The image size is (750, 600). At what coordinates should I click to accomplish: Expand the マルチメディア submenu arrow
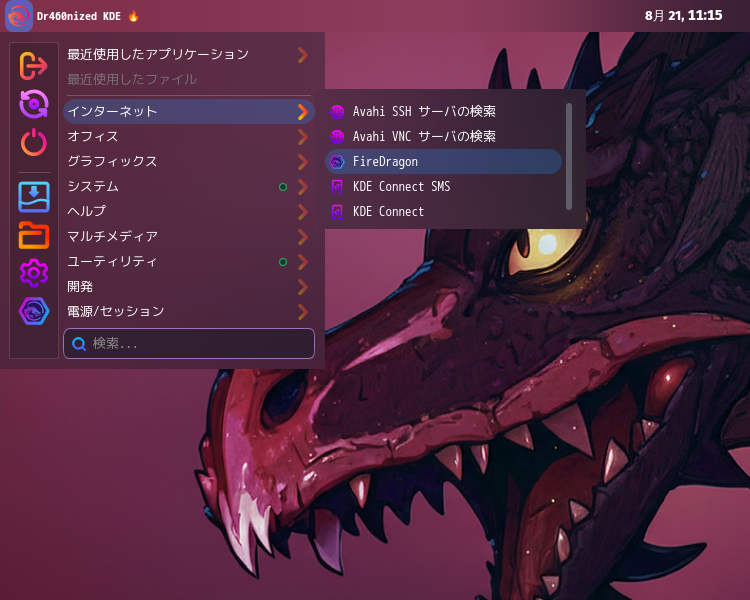[x=303, y=236]
